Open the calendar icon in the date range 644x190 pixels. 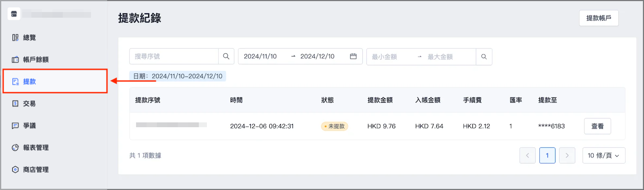click(x=353, y=56)
